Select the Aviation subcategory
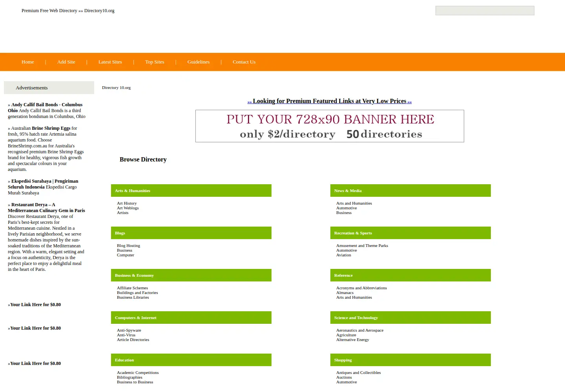The image size is (565, 392). (x=344, y=255)
